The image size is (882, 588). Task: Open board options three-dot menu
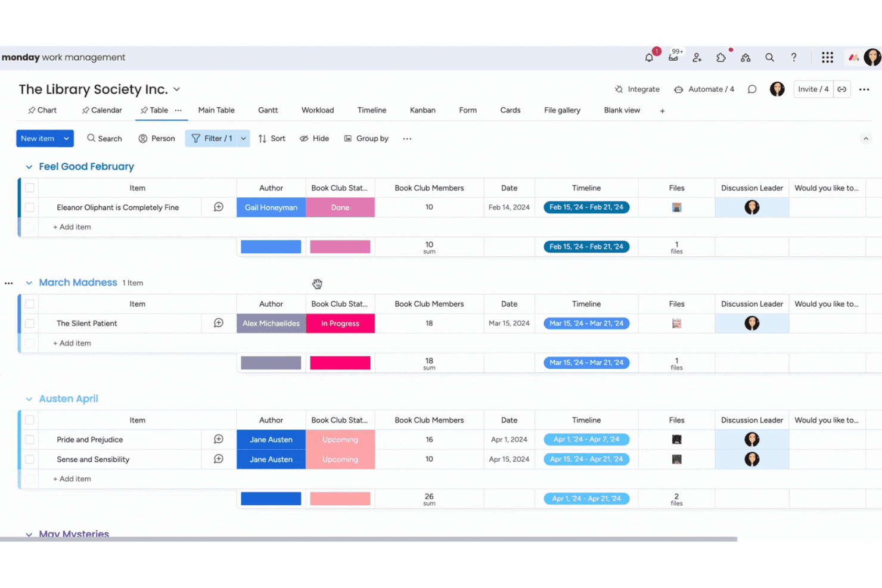pyautogui.click(x=864, y=89)
